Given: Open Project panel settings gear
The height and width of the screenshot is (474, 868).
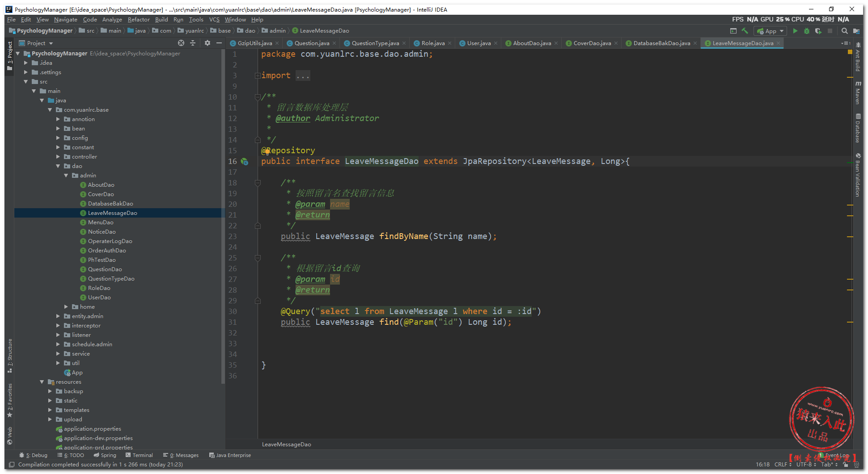Looking at the screenshot, I should click(x=207, y=43).
